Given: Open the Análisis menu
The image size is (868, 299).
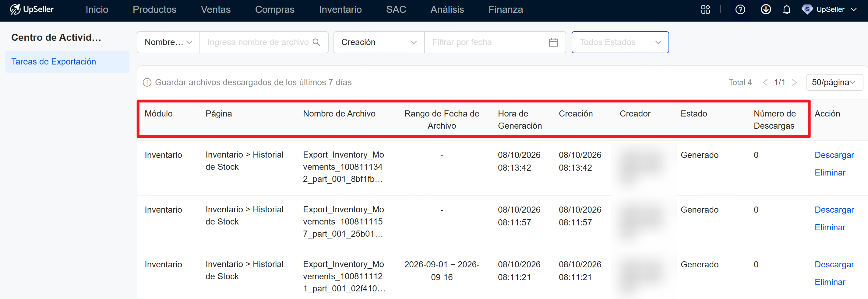Looking at the screenshot, I should [x=447, y=9].
